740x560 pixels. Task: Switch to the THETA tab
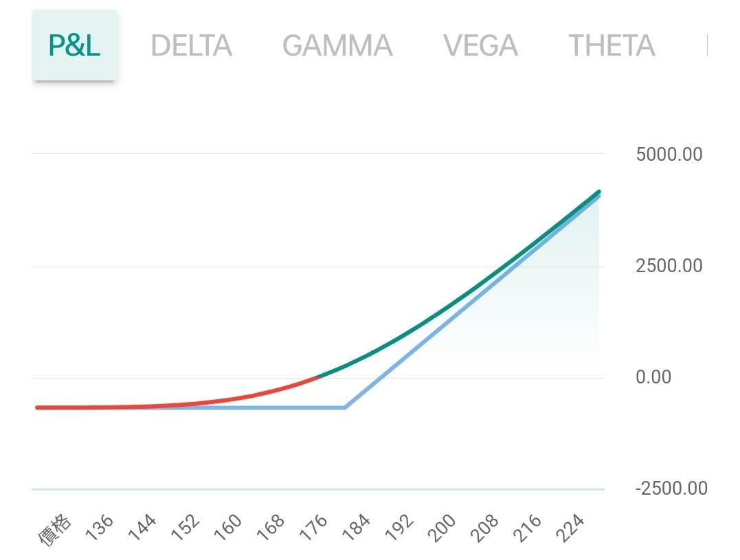[x=612, y=46]
